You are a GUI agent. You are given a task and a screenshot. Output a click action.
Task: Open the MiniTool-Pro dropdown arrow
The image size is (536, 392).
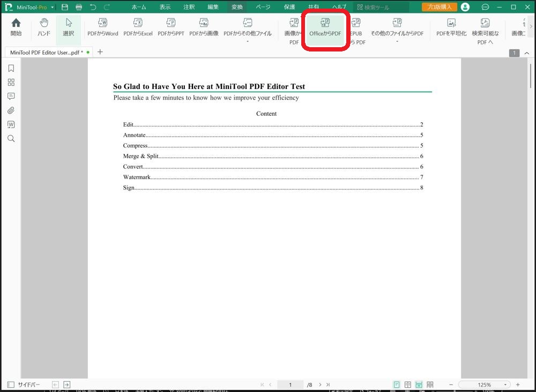click(x=53, y=7)
